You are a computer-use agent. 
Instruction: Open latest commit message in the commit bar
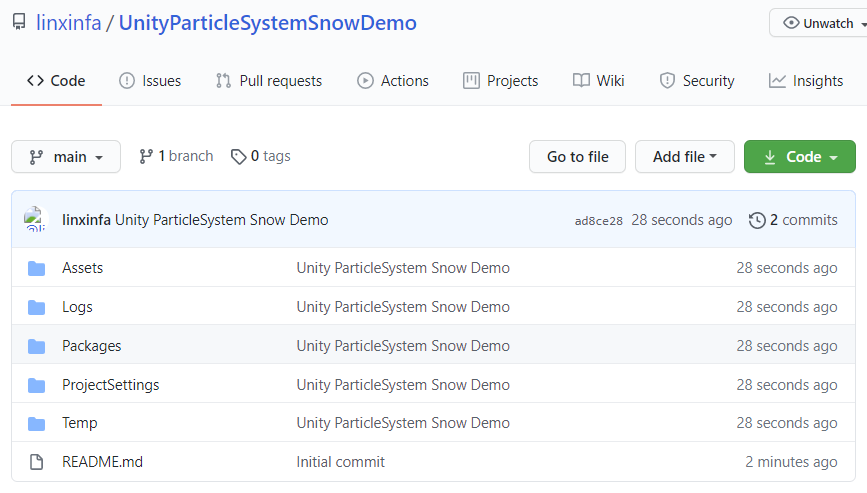click(222, 220)
